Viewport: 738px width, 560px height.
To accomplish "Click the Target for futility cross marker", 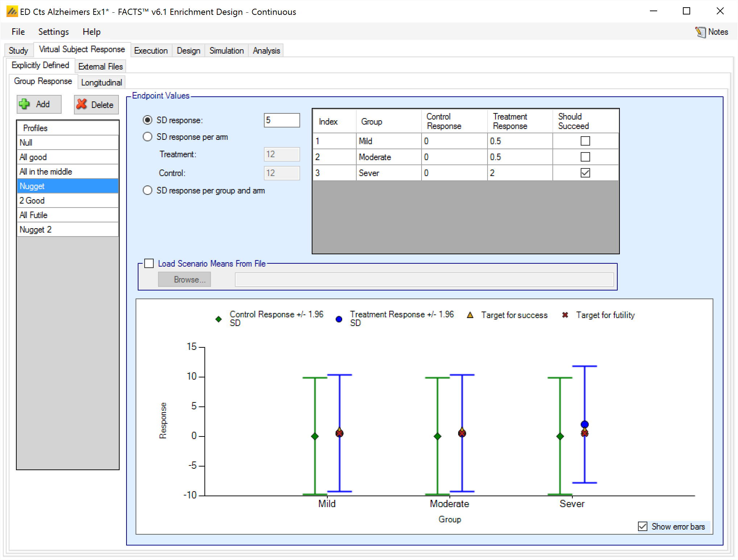I will (x=565, y=315).
